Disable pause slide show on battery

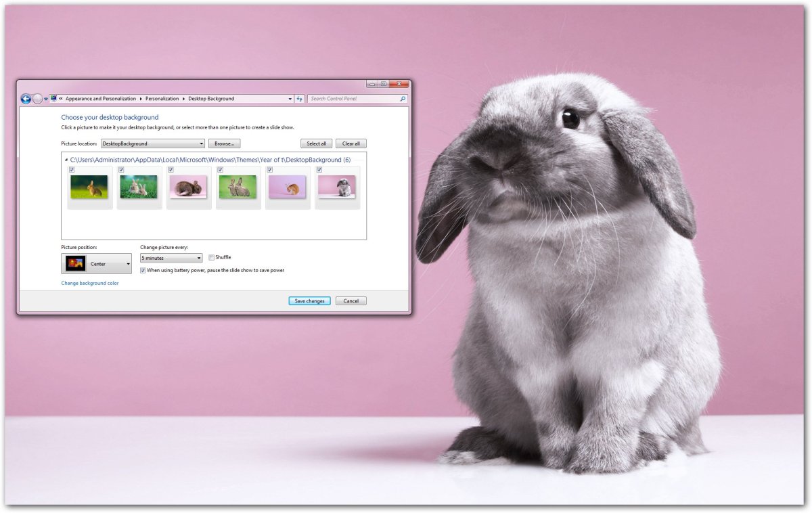(143, 270)
